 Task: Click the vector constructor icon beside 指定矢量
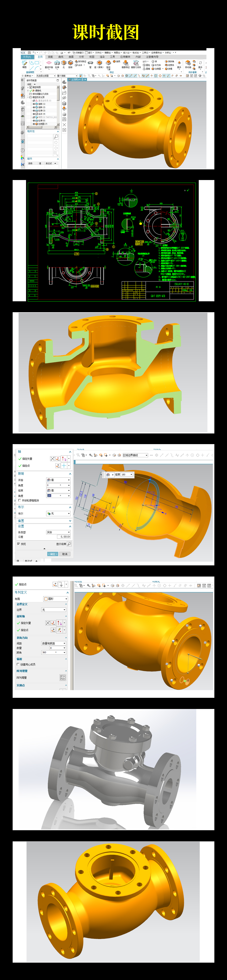click(x=58, y=459)
